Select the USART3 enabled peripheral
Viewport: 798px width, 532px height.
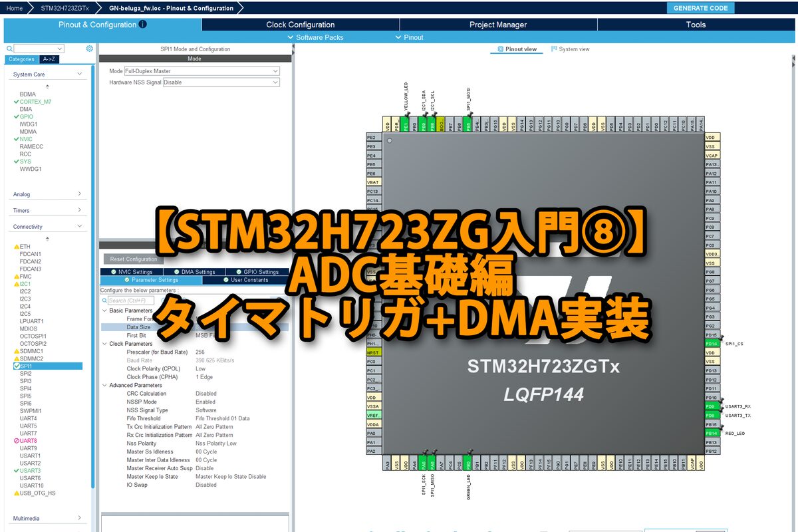(x=30, y=471)
